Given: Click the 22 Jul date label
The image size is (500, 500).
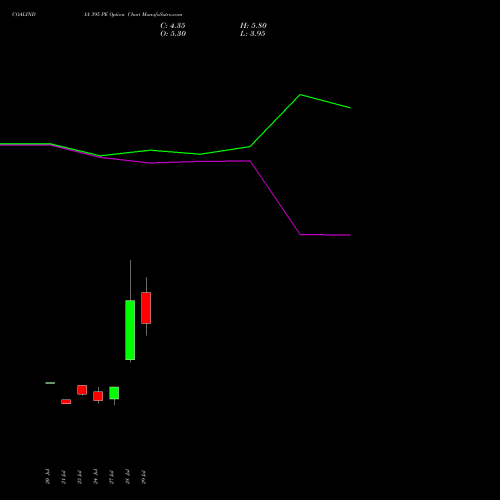Looking at the screenshot, I should click(79, 477).
